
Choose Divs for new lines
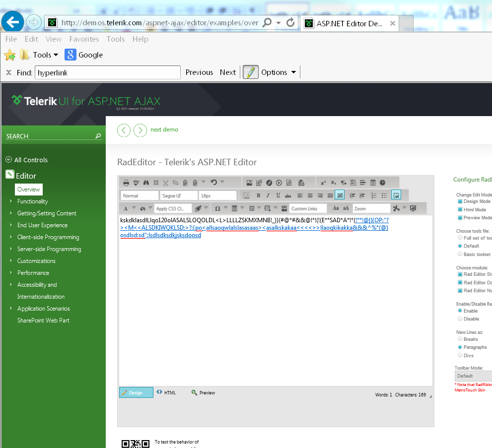pos(460,355)
